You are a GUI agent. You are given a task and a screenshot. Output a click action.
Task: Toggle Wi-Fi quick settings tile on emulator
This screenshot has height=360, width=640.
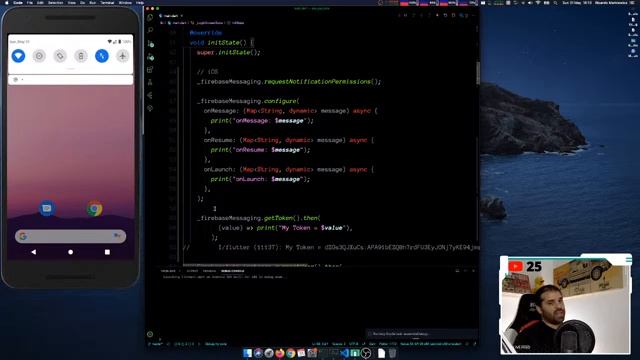coord(18,56)
